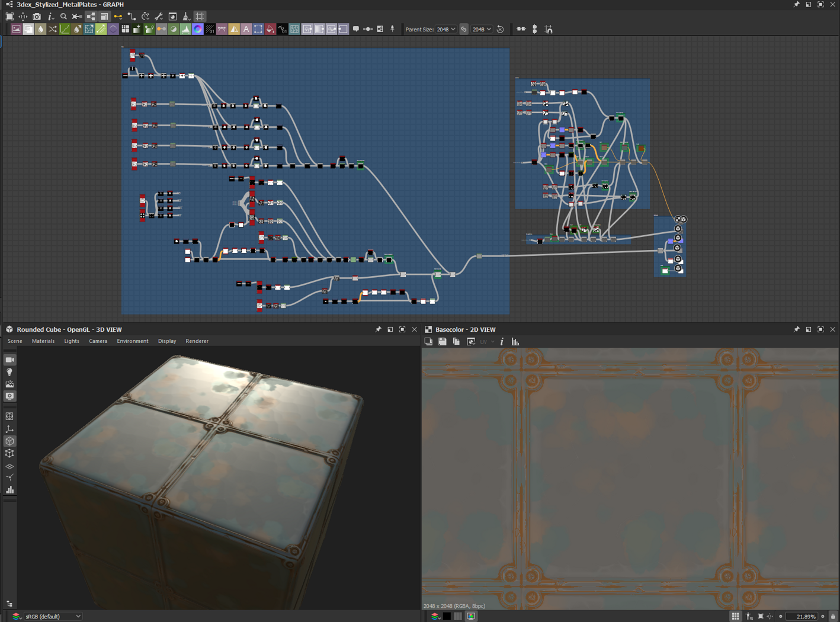Image resolution: width=840 pixels, height=622 pixels.
Task: Add a pin using the pushpin icon
Action: pyautogui.click(x=392, y=29)
